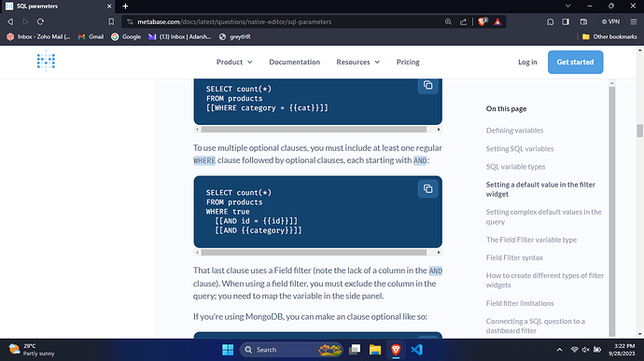Screen dimensions: 644x361
Task: Click the Get started button
Action: (575, 62)
